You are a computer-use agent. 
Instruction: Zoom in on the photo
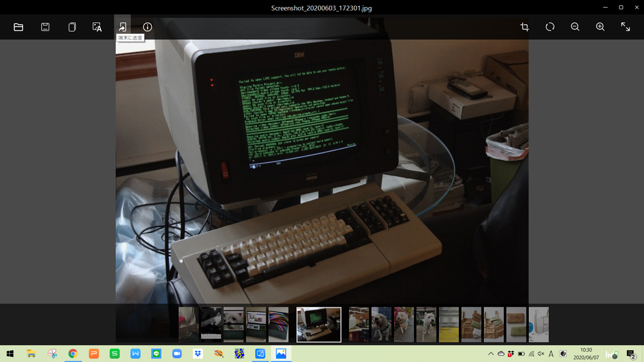point(600,27)
